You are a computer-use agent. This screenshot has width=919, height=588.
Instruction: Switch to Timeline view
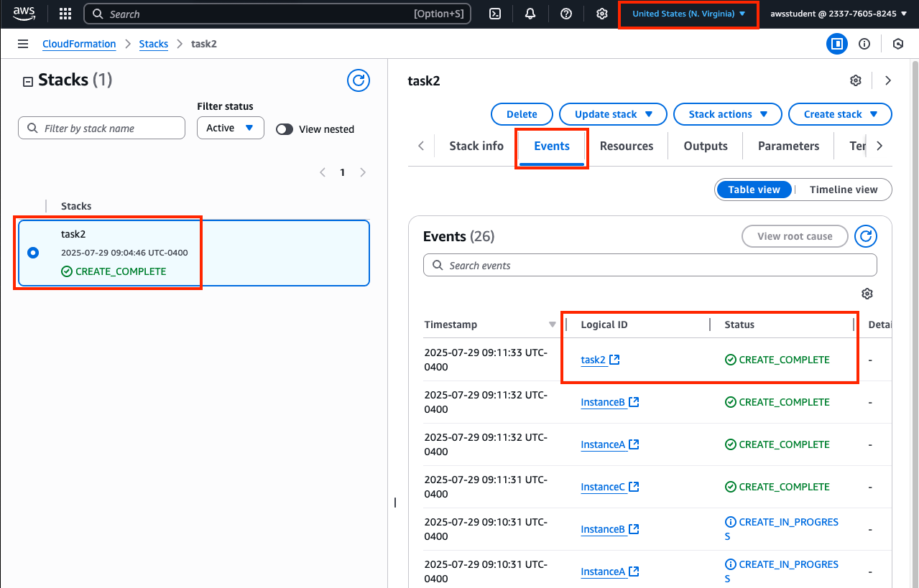tap(844, 190)
